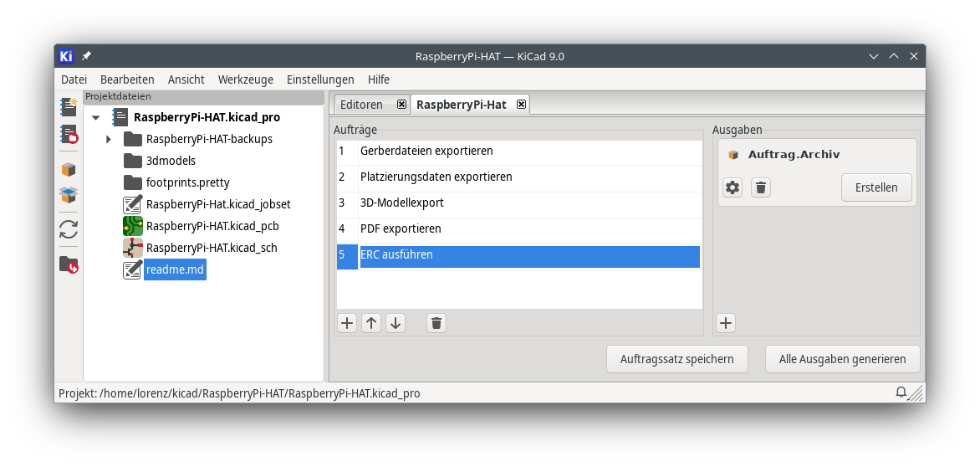Select readme.md file name in tree
The image size is (980, 467).
(175, 269)
